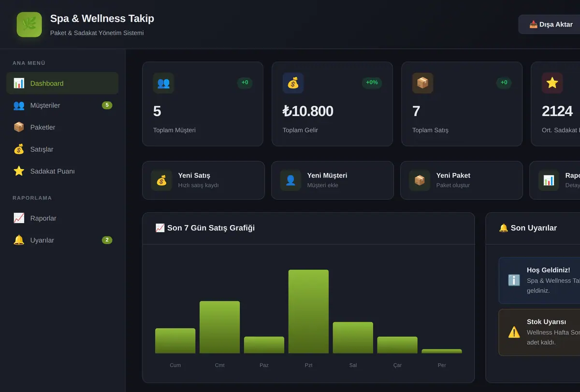Click the Toplam Satış package icon

click(x=422, y=83)
